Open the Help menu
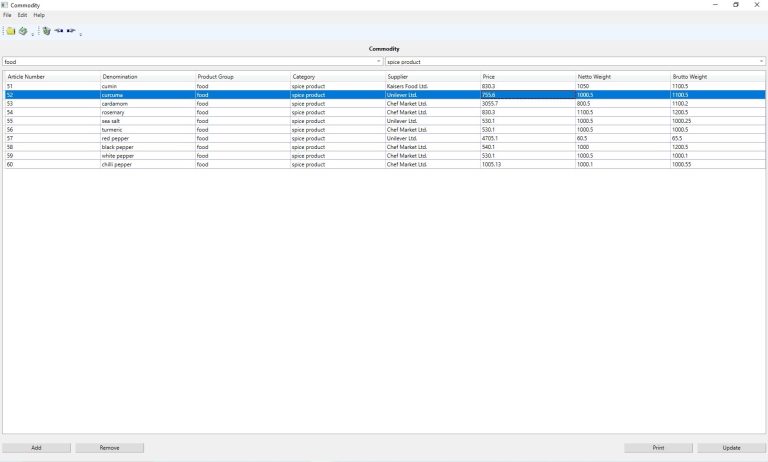 tap(39, 15)
